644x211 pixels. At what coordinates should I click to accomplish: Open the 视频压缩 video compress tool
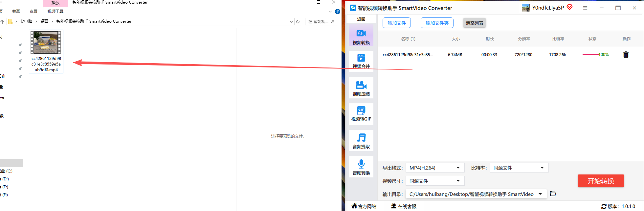pos(361,88)
